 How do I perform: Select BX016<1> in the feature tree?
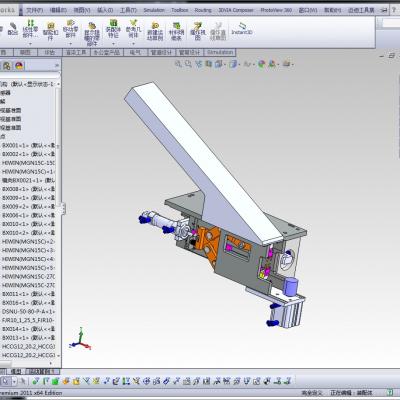tap(28, 303)
